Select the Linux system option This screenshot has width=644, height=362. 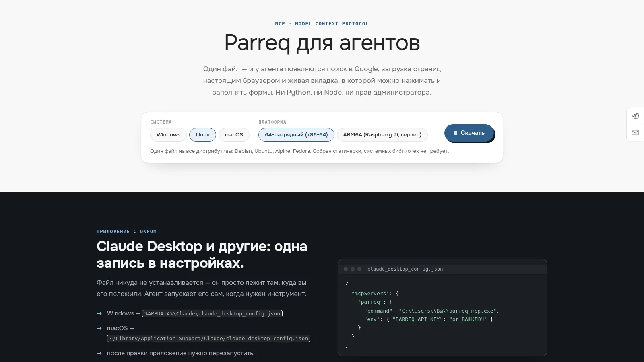point(202,135)
